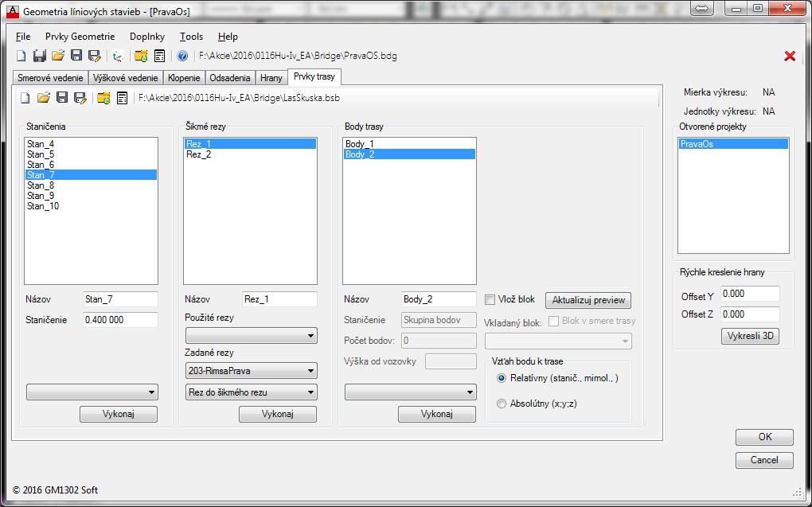Expand the 203-RimsaPrava dropdown
Viewport: 812px width, 507px height.
[x=250, y=371]
